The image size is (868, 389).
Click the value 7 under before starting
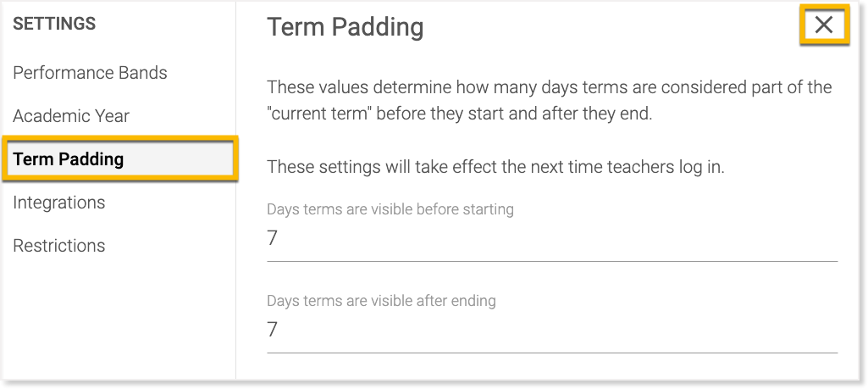tap(273, 239)
